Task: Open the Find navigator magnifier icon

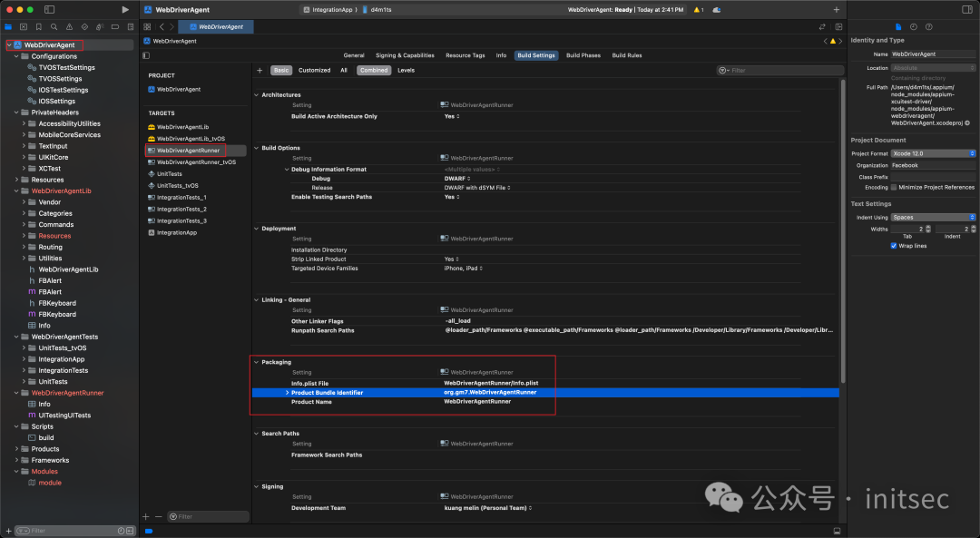Action: pos(54,27)
